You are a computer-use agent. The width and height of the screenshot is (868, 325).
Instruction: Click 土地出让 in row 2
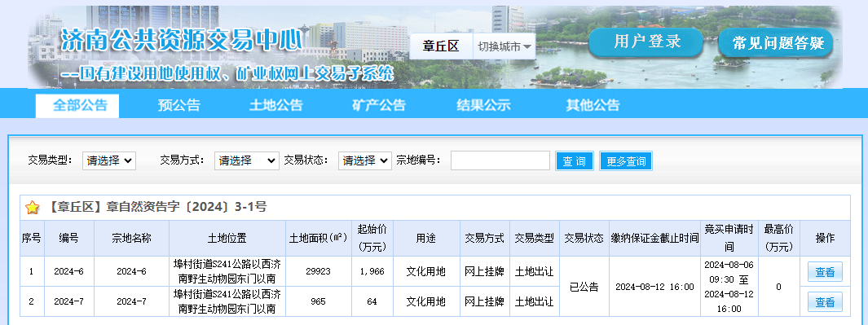[x=534, y=301]
